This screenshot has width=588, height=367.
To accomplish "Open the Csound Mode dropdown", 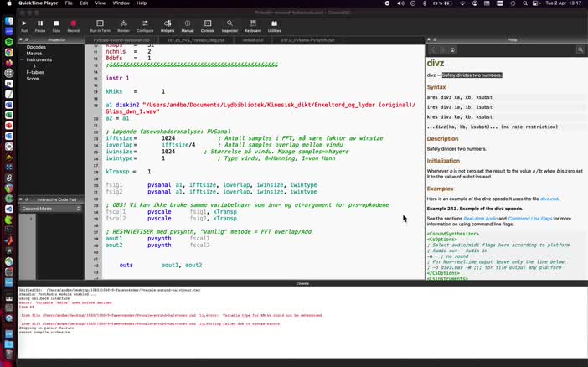I will [51, 209].
